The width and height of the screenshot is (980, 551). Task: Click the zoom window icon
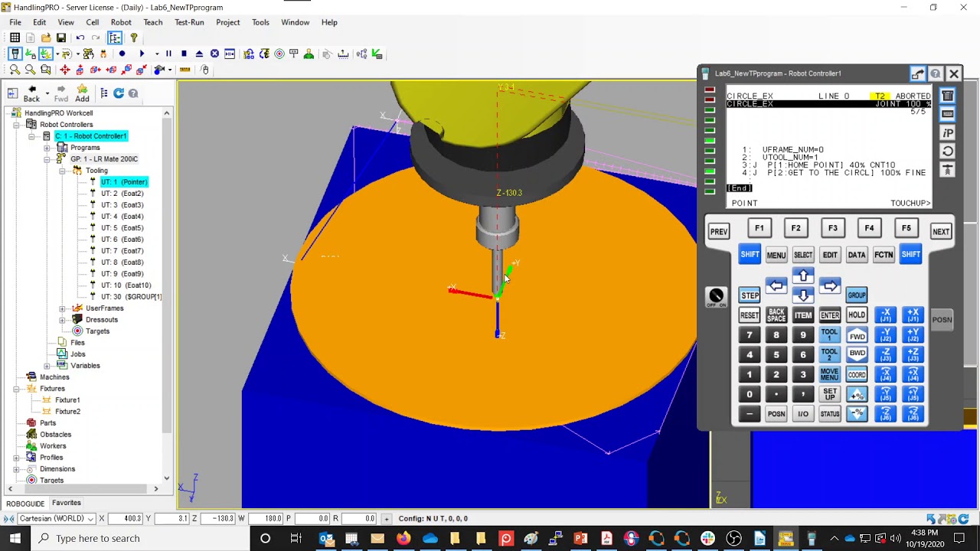pos(46,70)
